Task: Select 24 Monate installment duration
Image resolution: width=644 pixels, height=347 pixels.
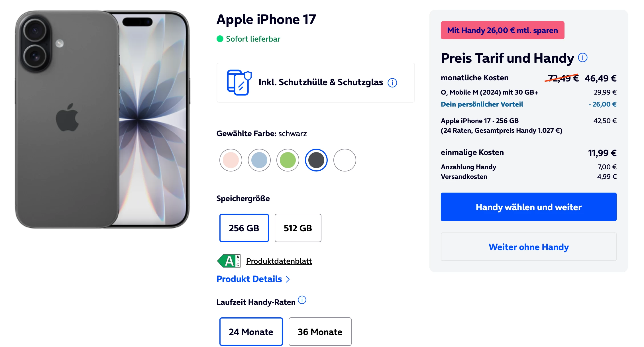Action: pyautogui.click(x=251, y=332)
